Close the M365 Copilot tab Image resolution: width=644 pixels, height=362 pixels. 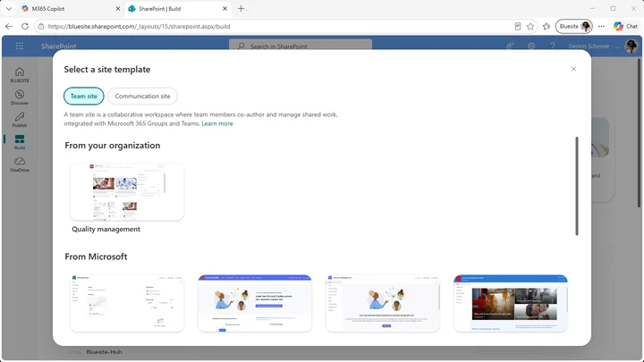(x=118, y=9)
